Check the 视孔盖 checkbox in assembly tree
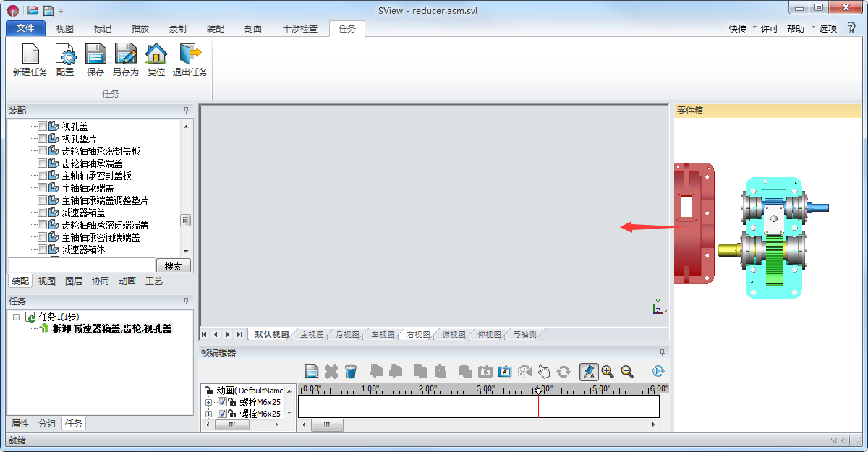The image size is (868, 452). point(42,127)
